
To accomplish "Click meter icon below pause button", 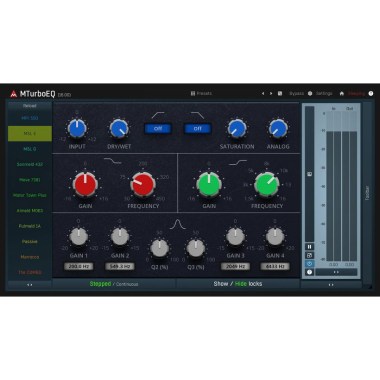I will click(309, 255).
